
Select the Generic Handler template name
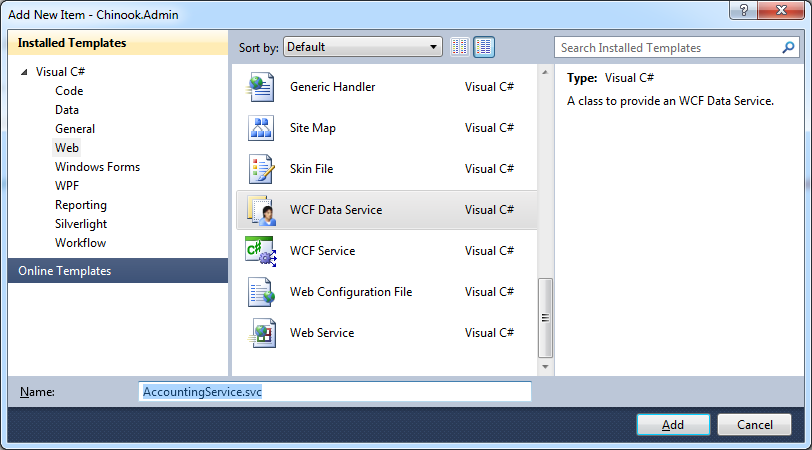(332, 87)
